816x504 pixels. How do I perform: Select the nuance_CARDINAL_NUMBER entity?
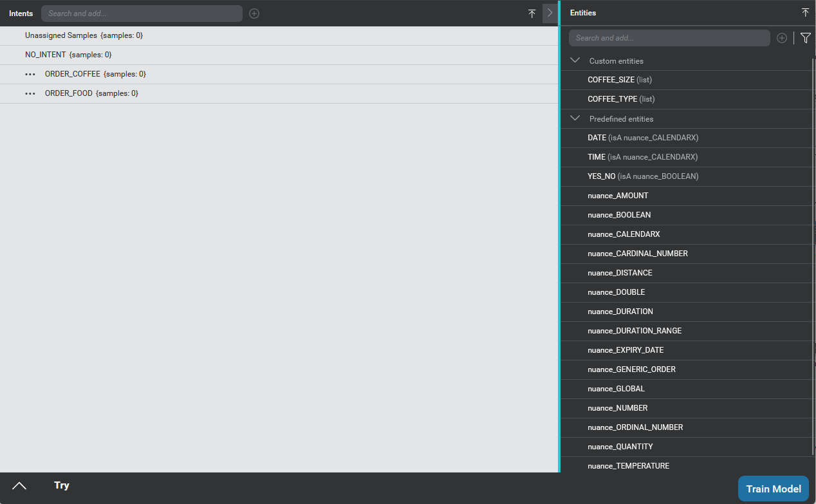pos(637,254)
